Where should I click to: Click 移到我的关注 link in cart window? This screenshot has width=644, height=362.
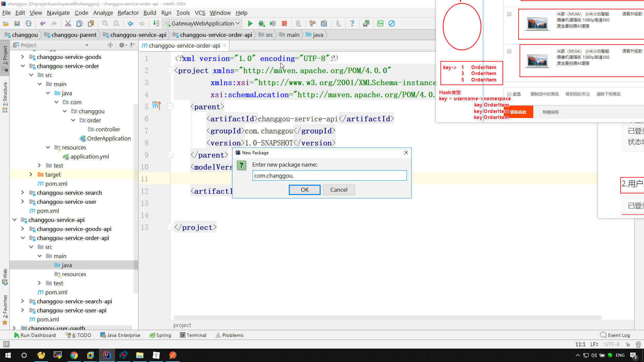578,94
